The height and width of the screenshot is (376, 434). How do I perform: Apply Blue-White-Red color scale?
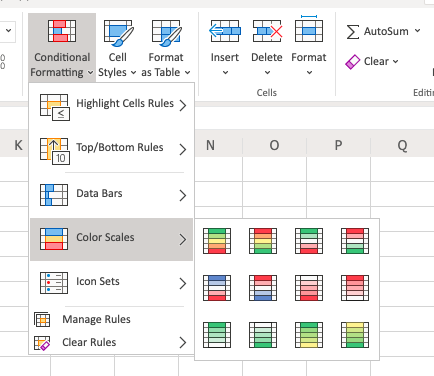click(217, 288)
